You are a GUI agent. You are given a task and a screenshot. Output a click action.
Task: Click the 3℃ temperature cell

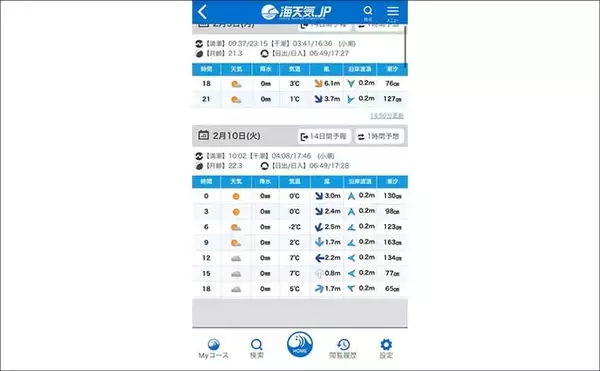tap(294, 83)
